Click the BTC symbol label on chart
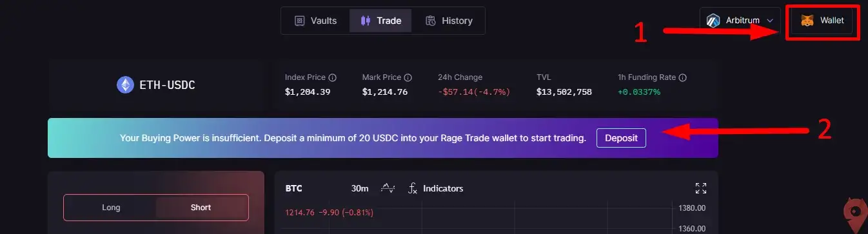The width and height of the screenshot is (868, 234). click(x=294, y=188)
